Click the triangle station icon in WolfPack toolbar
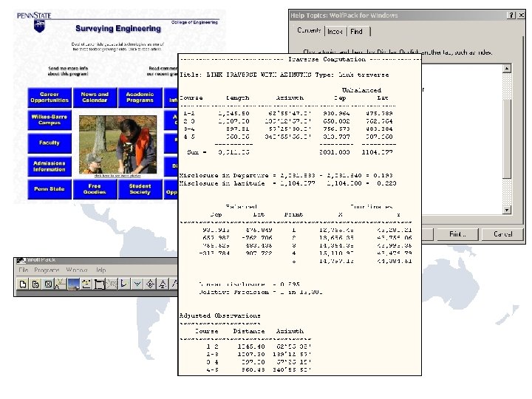The width and height of the screenshot is (532, 399). click(163, 284)
